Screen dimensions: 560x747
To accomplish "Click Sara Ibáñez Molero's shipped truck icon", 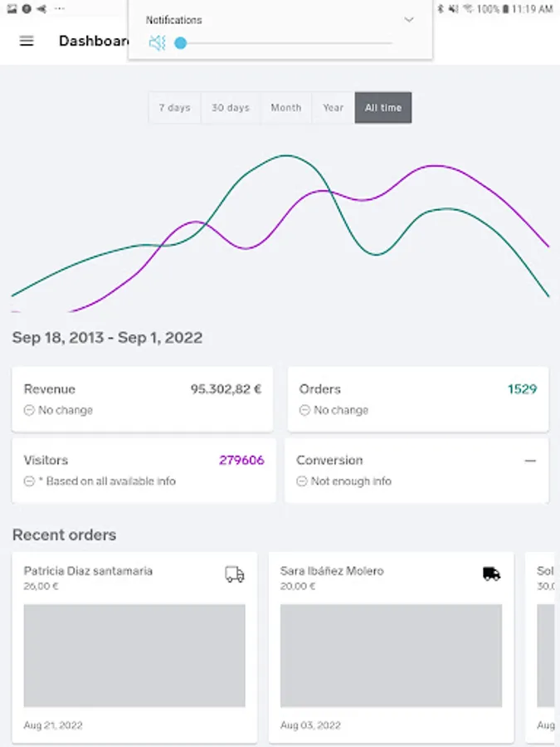I will (492, 574).
